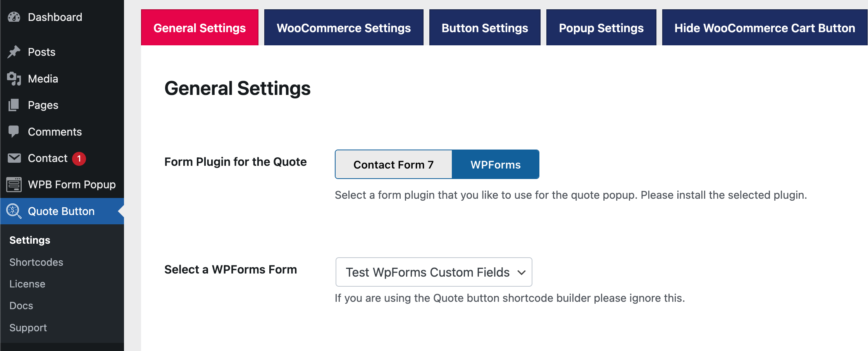Open the Shortcodes page
This screenshot has height=351, width=868.
click(36, 262)
